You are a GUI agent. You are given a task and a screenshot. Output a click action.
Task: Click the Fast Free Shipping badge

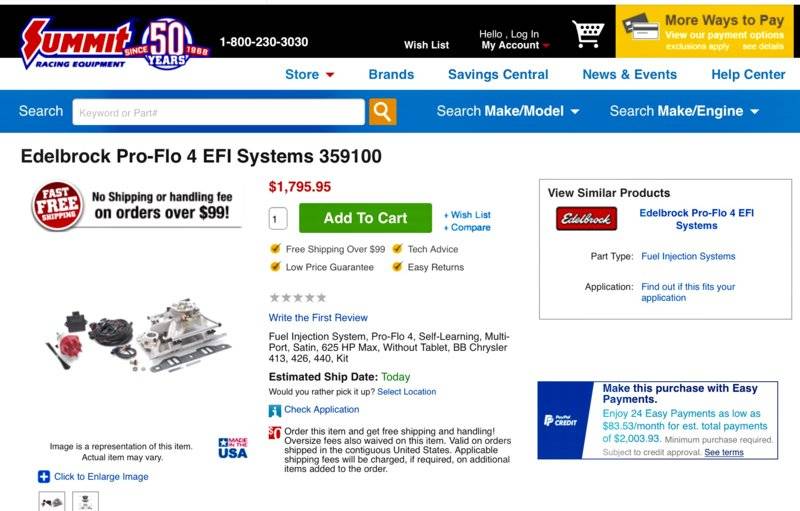[57, 206]
